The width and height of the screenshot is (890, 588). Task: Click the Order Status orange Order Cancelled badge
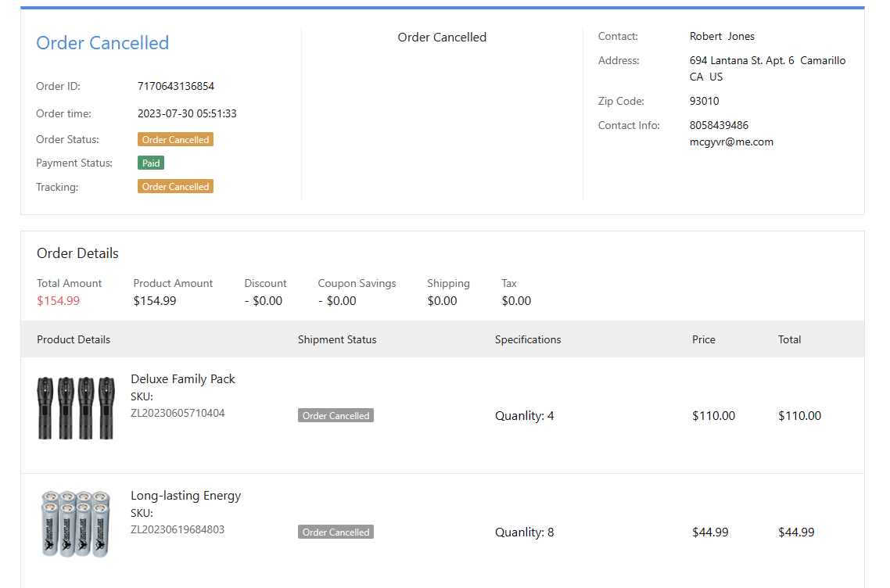pos(175,140)
